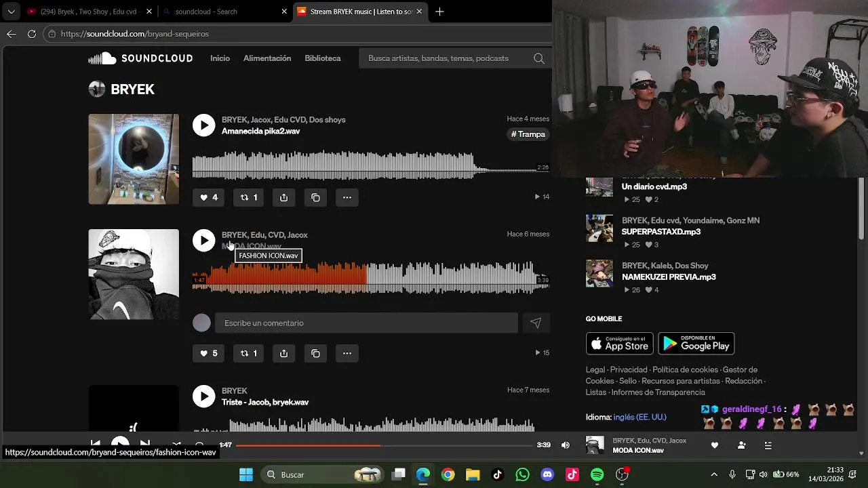Click the page vertical scrollbar
868x488 pixels.
click(x=862, y=210)
